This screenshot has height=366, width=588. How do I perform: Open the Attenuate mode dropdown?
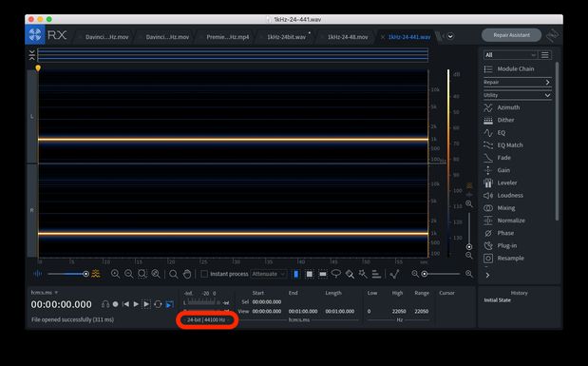tap(269, 274)
